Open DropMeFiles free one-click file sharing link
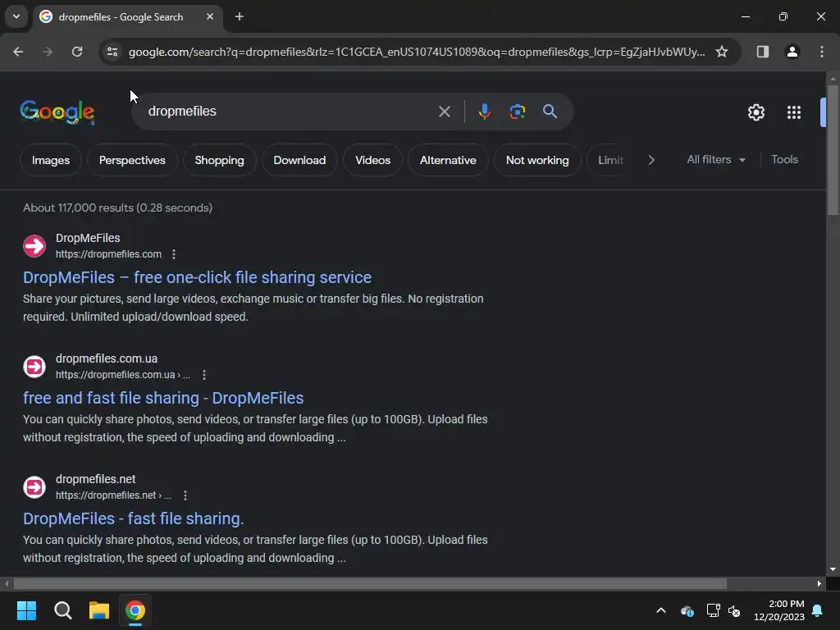The width and height of the screenshot is (840, 630). [x=197, y=277]
